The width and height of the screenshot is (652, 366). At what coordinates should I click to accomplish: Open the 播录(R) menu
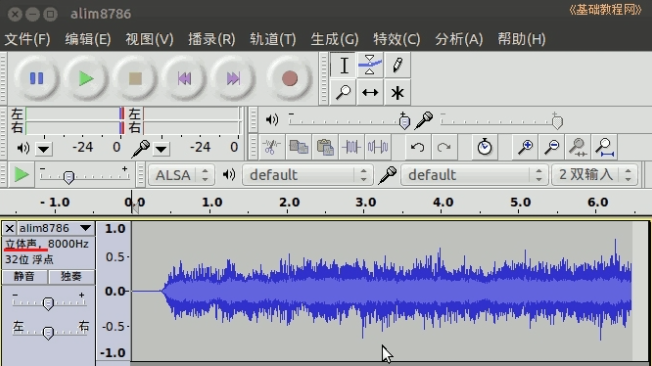point(212,39)
